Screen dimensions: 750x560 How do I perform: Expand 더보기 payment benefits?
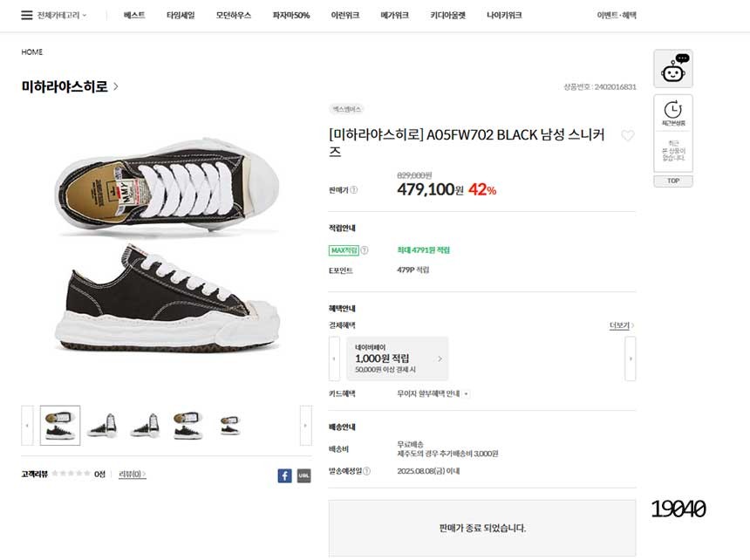point(621,325)
